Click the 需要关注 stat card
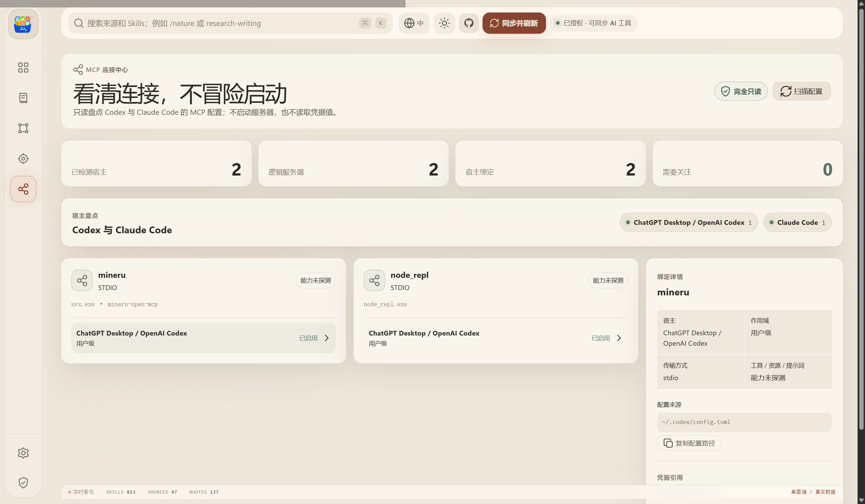865x504 pixels. (748, 163)
